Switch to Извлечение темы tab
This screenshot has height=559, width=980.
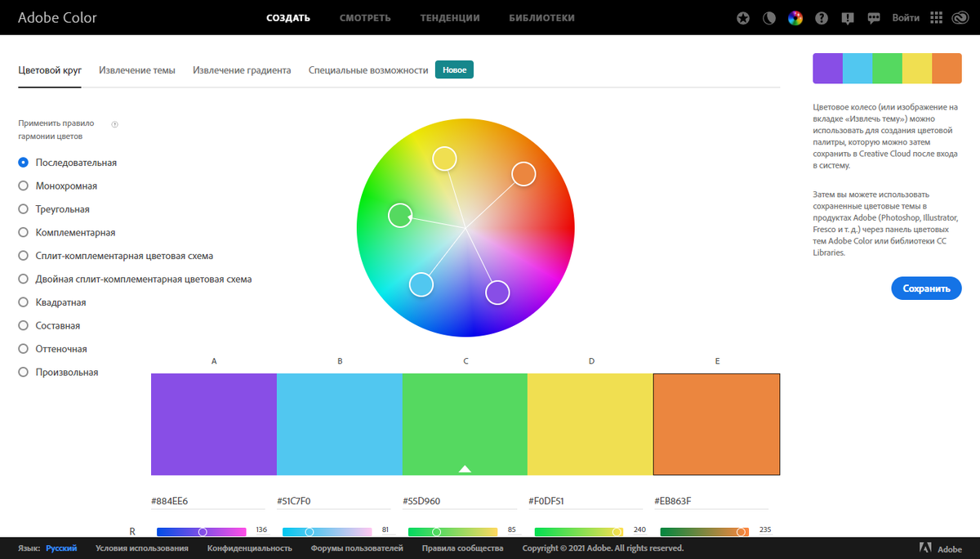pos(137,70)
